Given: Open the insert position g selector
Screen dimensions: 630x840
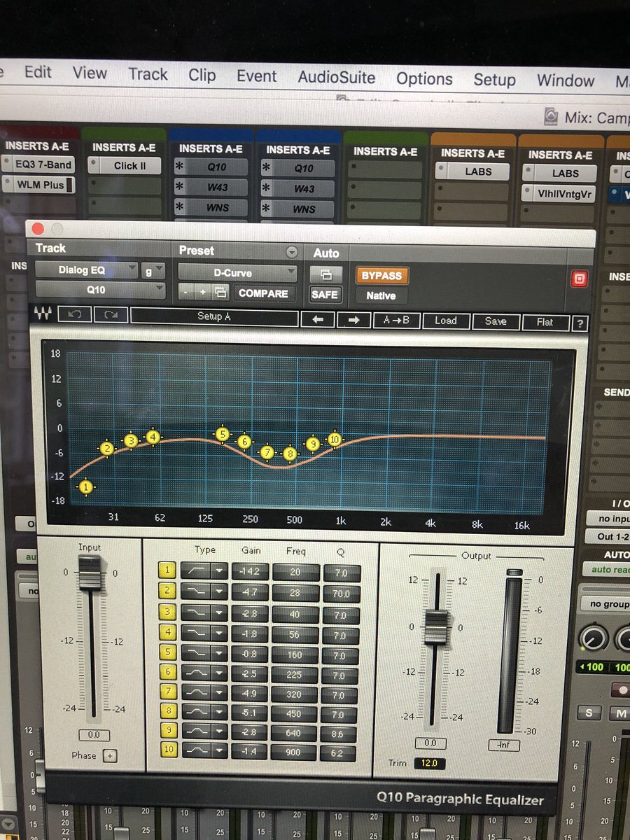Looking at the screenshot, I should coord(153,269).
